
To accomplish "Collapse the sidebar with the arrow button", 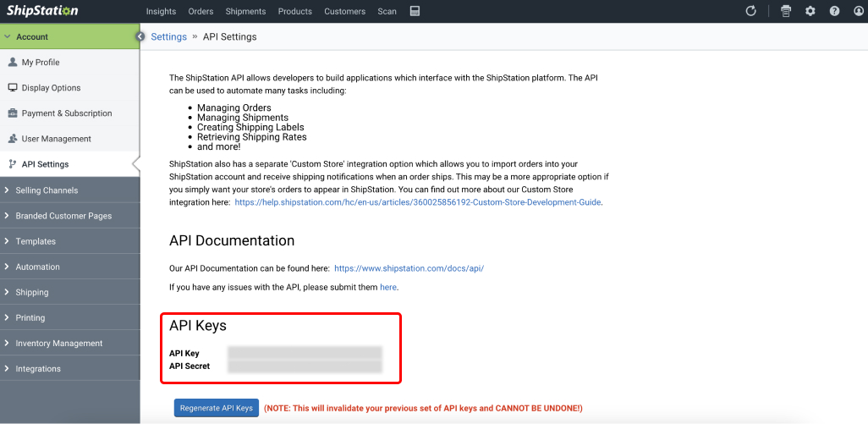I will (x=140, y=36).
